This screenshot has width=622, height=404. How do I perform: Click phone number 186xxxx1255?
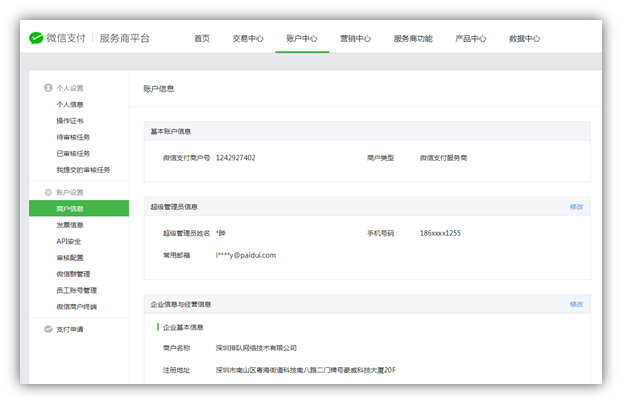point(440,233)
